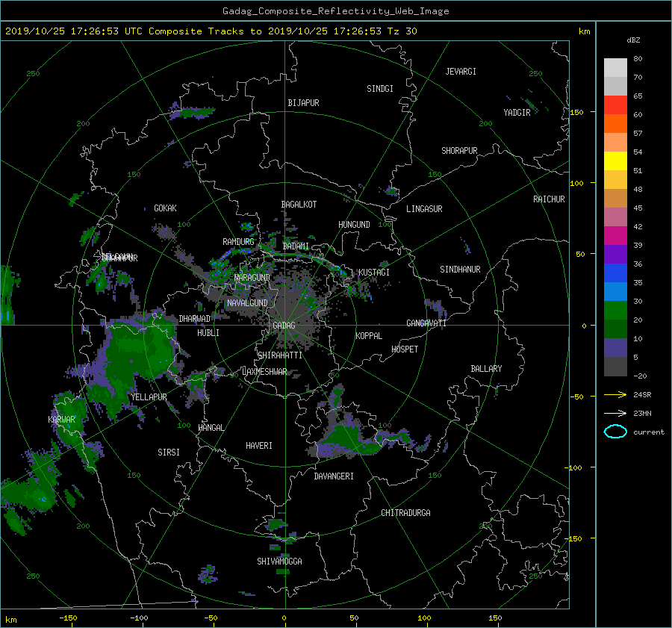This screenshot has height=628, width=672.
Task: Click the echo patch west of Bijapur
Action: [x=192, y=112]
